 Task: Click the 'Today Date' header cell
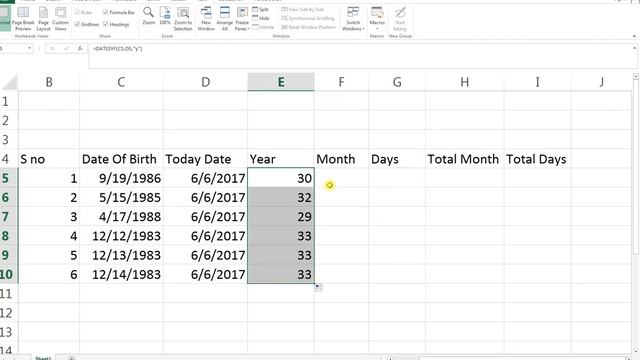click(x=205, y=159)
